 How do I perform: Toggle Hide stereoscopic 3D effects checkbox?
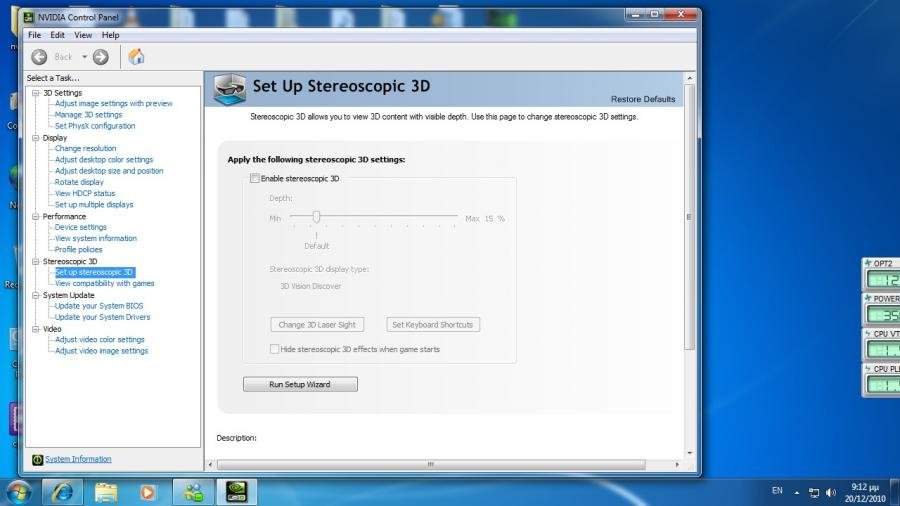[274, 349]
